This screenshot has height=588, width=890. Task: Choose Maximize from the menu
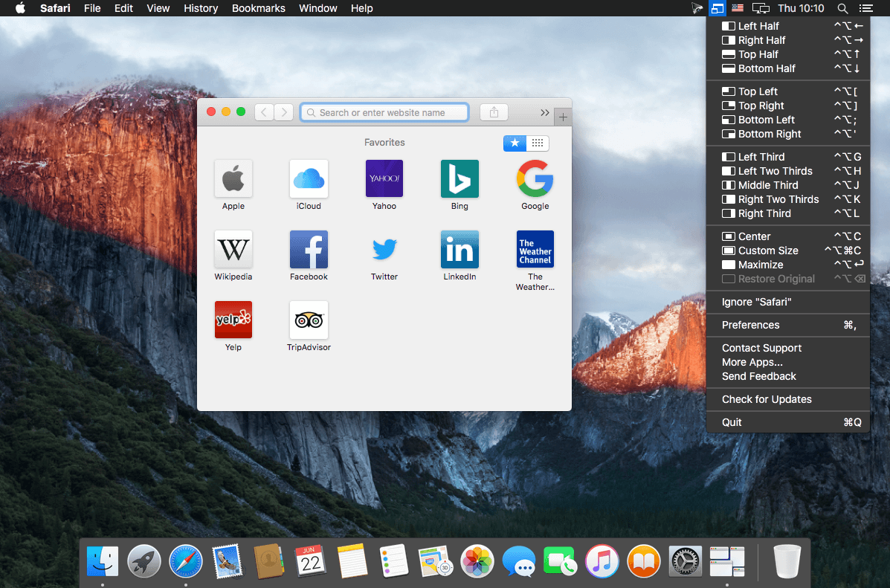pos(788,265)
